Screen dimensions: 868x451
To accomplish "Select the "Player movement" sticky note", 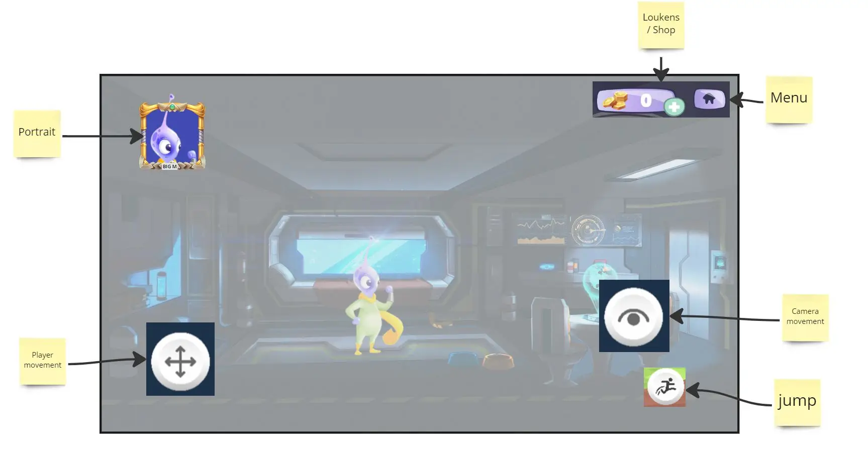I will tap(43, 361).
